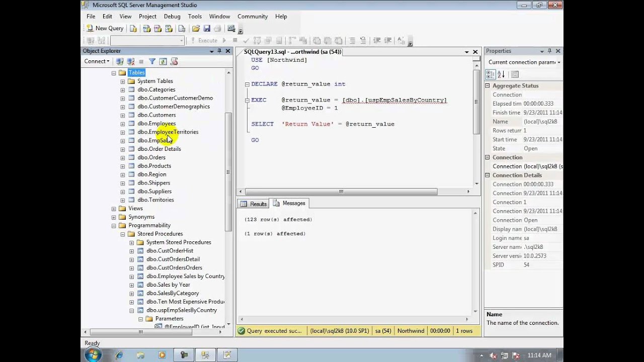This screenshot has width=644, height=362.
Task: Open Windows Media Player from the taskbar
Action: pyautogui.click(x=162, y=355)
